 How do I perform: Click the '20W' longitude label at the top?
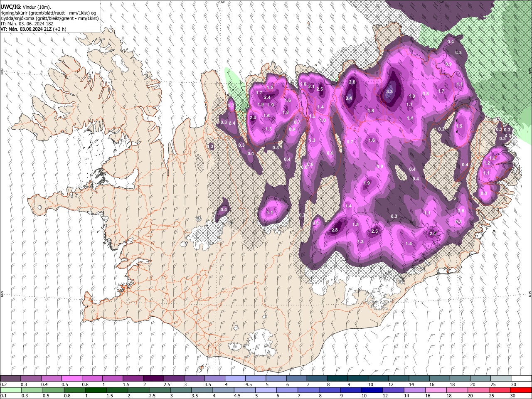click(x=221, y=2)
